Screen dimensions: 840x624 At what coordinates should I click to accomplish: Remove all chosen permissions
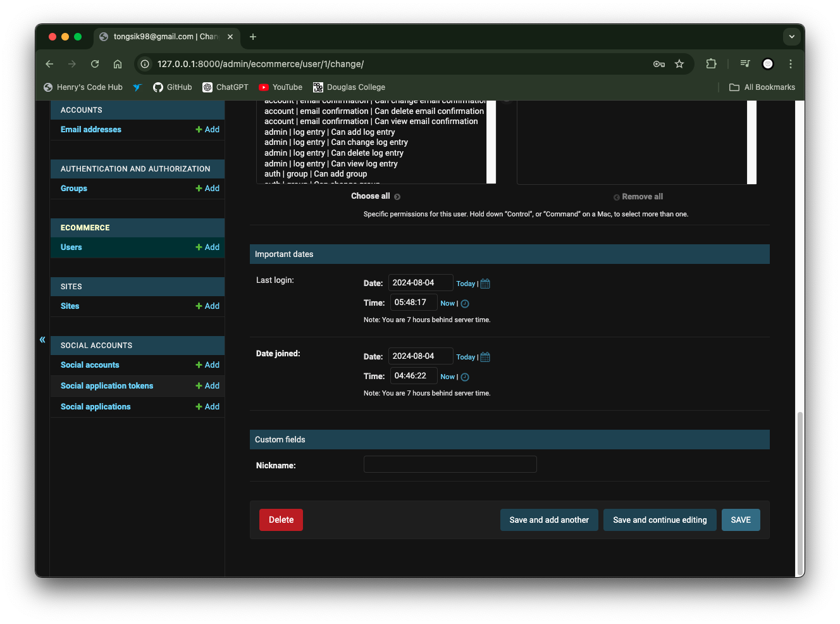click(x=638, y=197)
